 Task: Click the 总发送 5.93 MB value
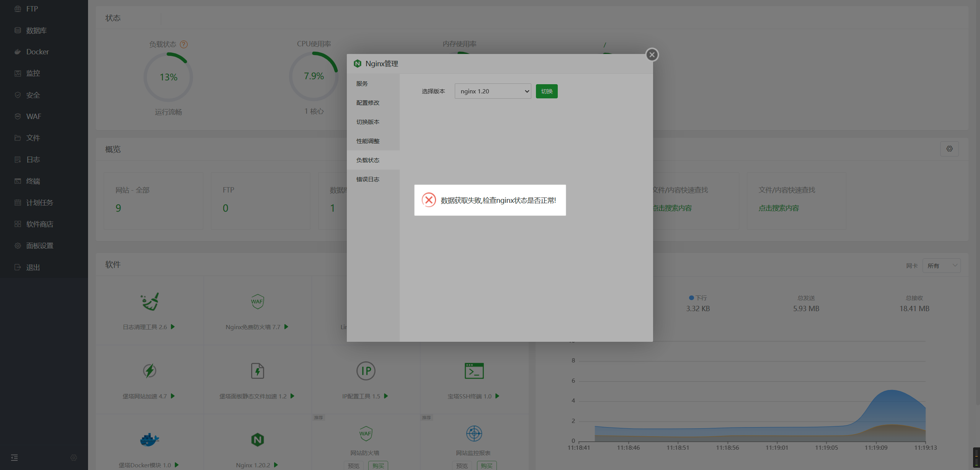tap(806, 308)
